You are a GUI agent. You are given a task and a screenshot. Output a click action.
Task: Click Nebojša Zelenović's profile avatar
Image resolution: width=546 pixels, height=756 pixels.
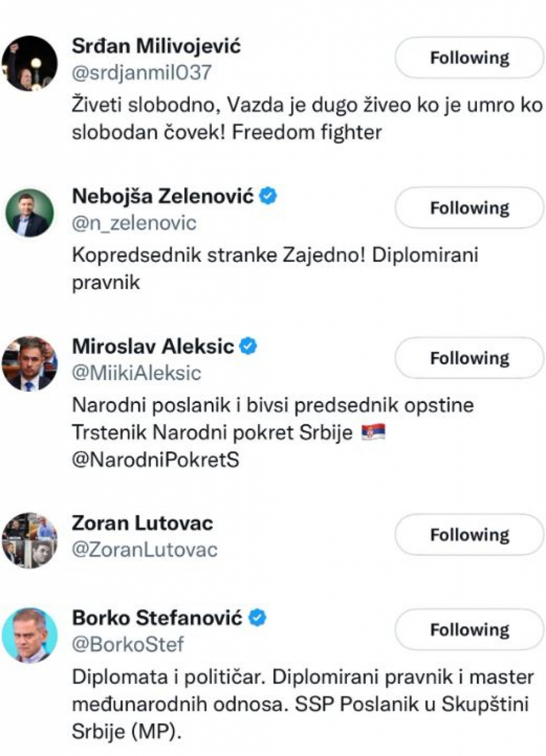(30, 213)
